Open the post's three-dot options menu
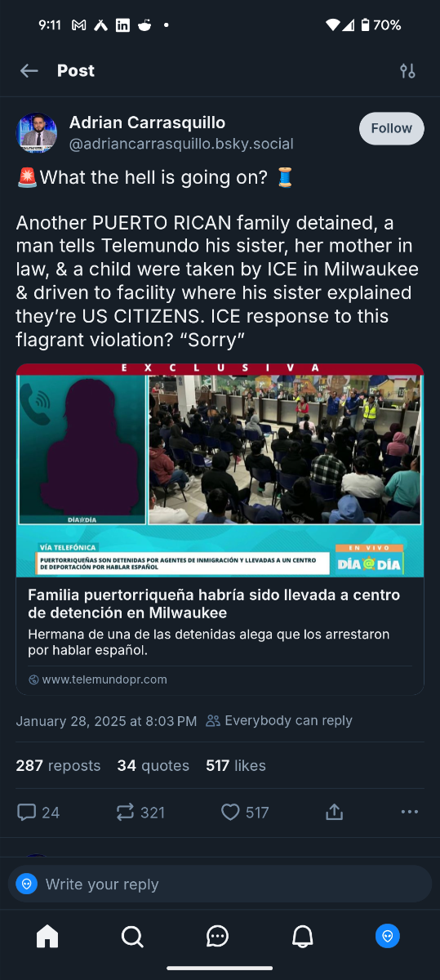The image size is (440, 980). [410, 812]
